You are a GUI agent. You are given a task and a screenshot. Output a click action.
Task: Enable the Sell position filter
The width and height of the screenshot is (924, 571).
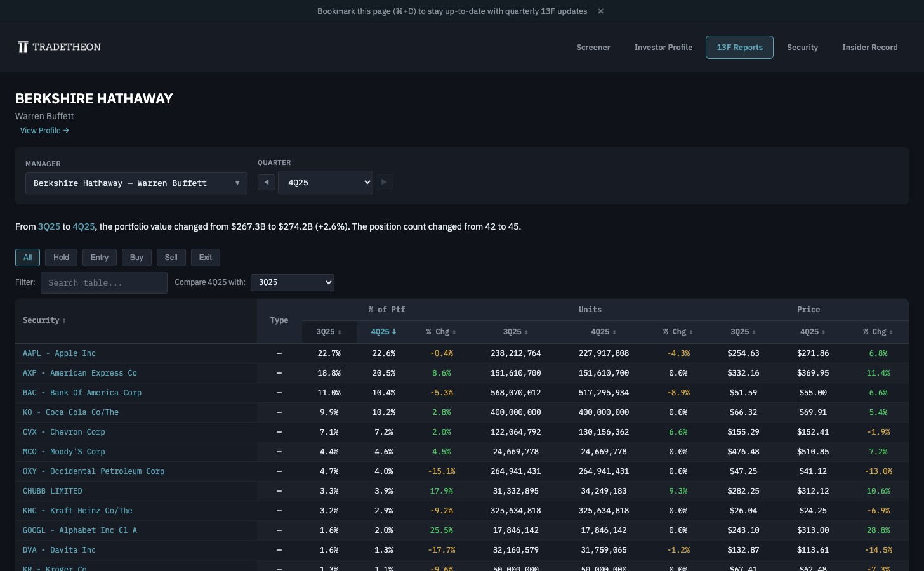pos(171,258)
